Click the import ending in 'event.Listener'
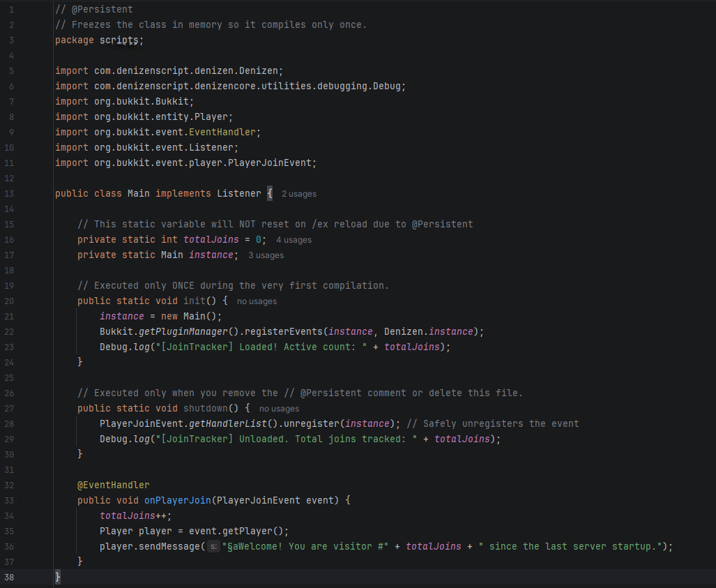Image resolution: width=716 pixels, height=588 pixels. (146, 148)
